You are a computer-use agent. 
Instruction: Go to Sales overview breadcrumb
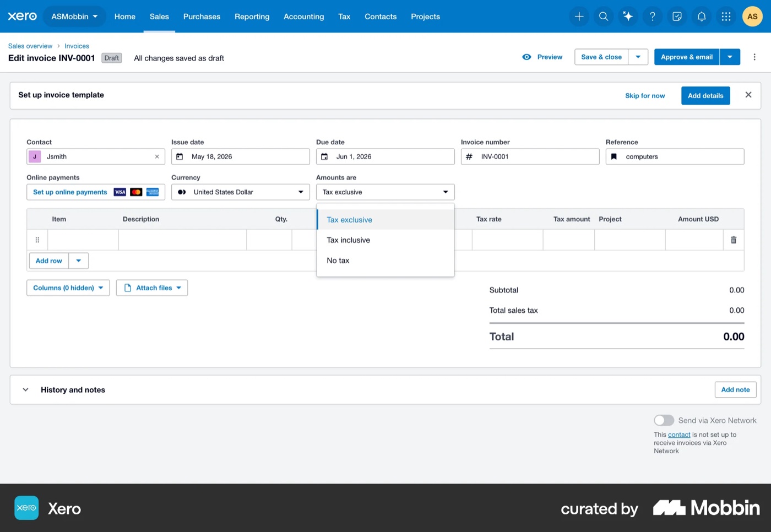30,46
